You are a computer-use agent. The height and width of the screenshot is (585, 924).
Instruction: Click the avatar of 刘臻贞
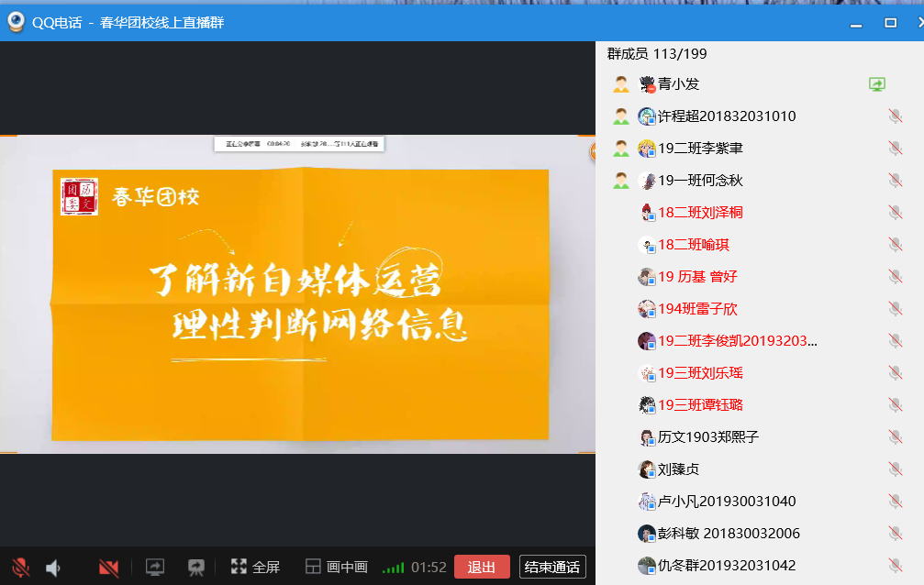tap(647, 469)
